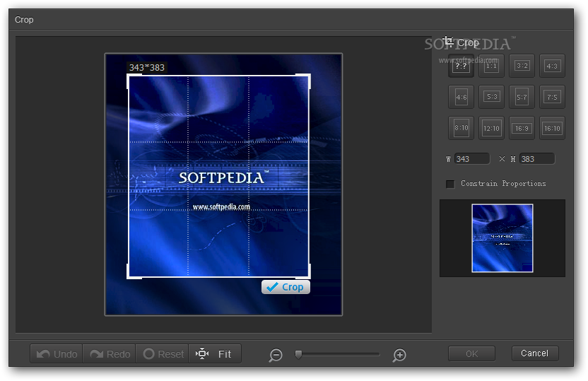This screenshot has height=381, width=588.
Task: Choose the 5:7 aspect ratio preset
Action: [x=522, y=97]
